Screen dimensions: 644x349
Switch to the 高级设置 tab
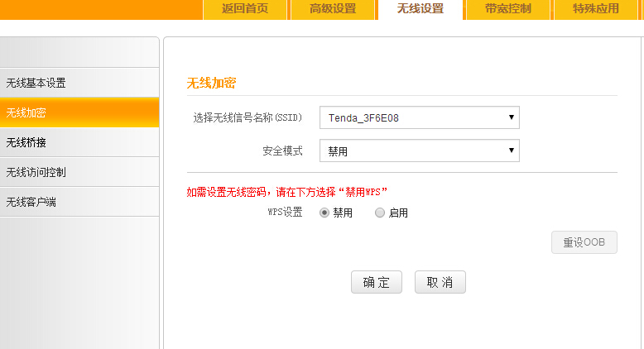point(333,9)
